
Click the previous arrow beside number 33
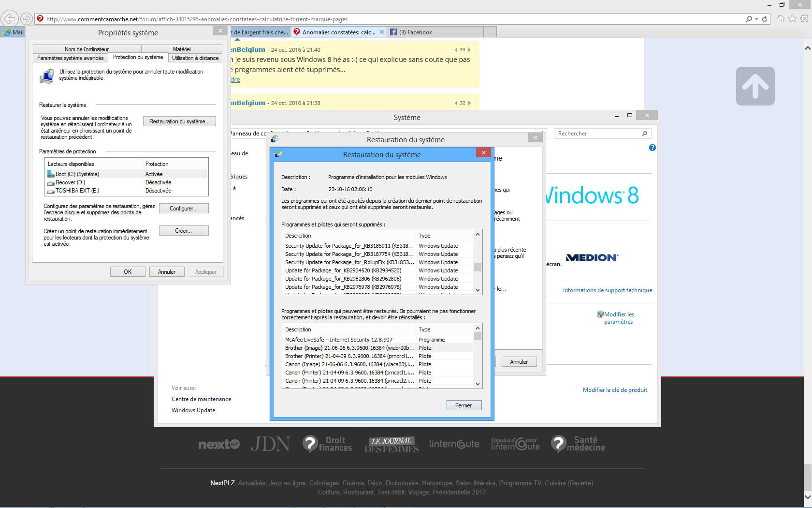(x=456, y=50)
